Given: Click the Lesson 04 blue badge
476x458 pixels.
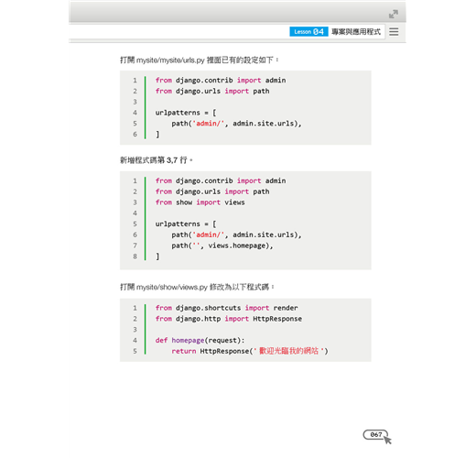Looking at the screenshot, I should (x=308, y=32).
